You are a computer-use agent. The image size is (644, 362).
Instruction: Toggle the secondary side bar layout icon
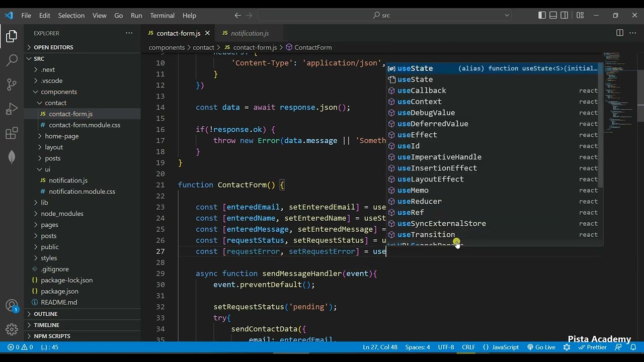[x=564, y=15]
